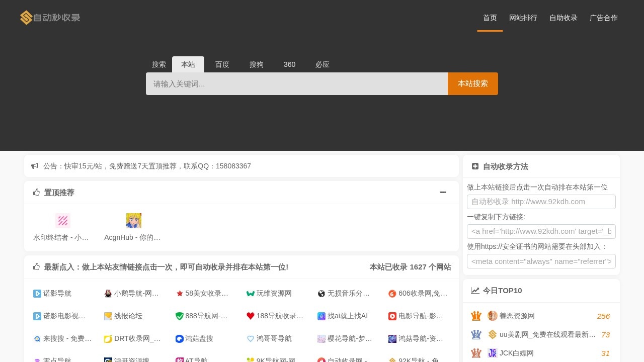Select the meta referrer code field
The height and width of the screenshot is (362, 644).
[541, 261]
